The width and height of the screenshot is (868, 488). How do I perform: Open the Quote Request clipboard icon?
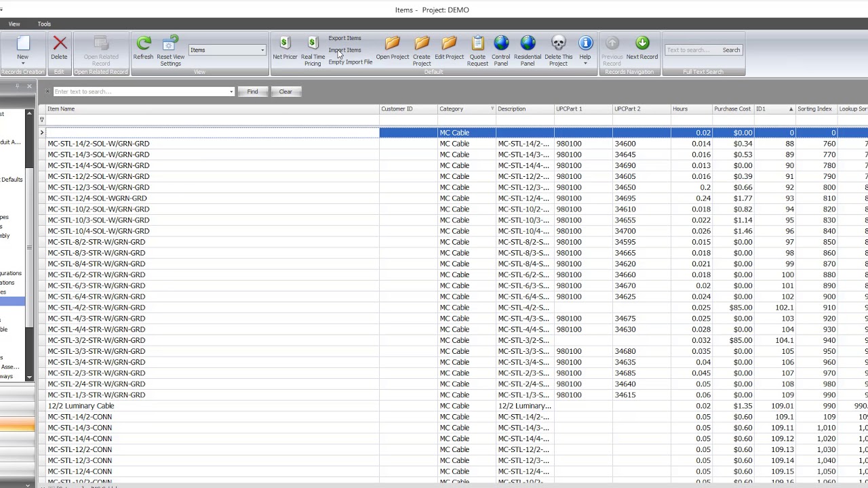[477, 43]
